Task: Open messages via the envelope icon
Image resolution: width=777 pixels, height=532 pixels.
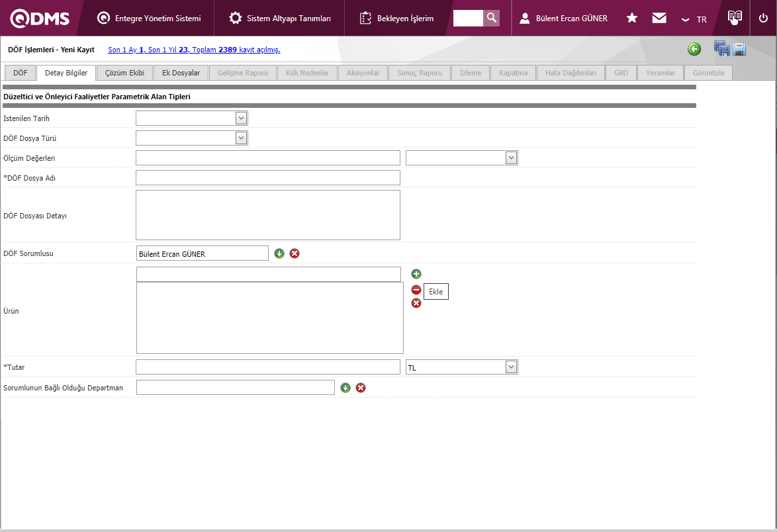Action: pyautogui.click(x=659, y=18)
